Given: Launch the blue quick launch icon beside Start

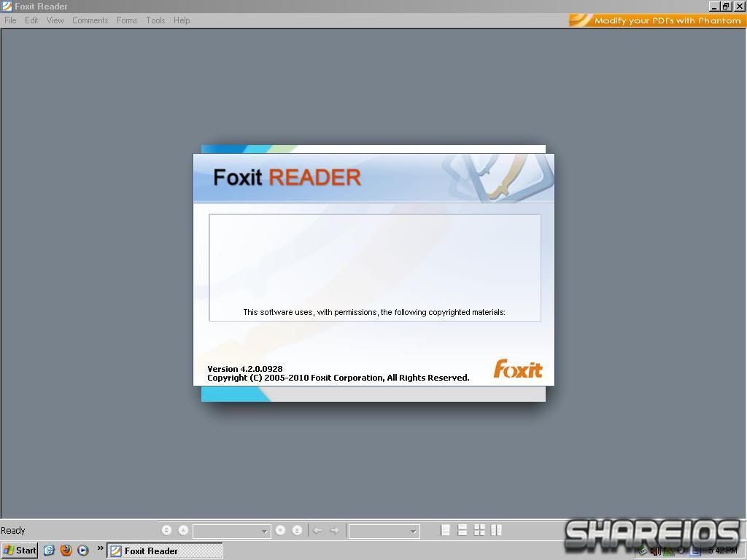Looking at the screenshot, I should pyautogui.click(x=49, y=551).
